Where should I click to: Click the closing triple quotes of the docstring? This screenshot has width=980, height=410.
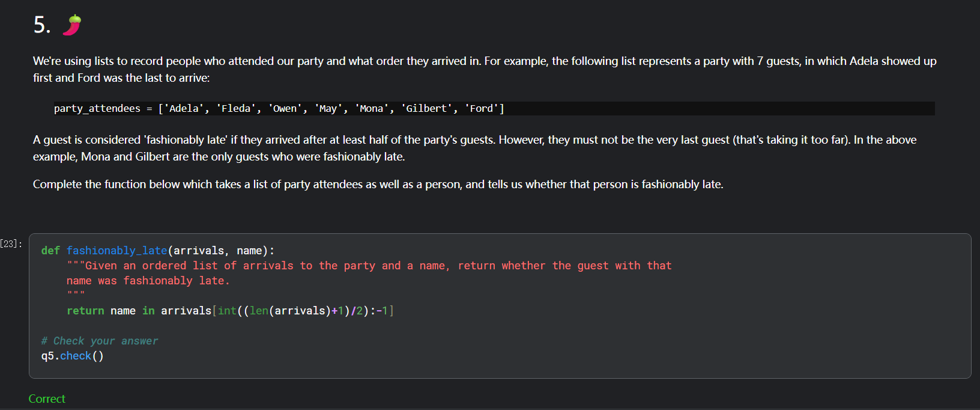pos(76,295)
